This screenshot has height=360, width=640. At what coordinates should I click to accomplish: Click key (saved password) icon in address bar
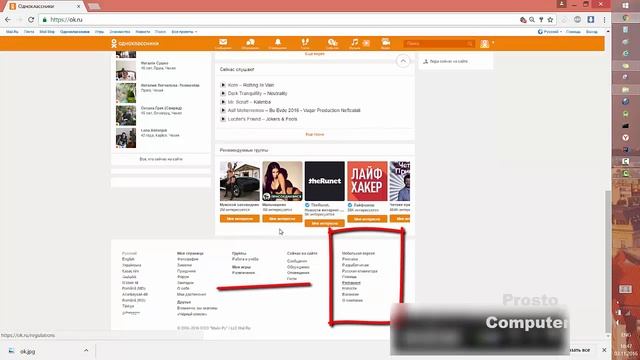[541, 20]
